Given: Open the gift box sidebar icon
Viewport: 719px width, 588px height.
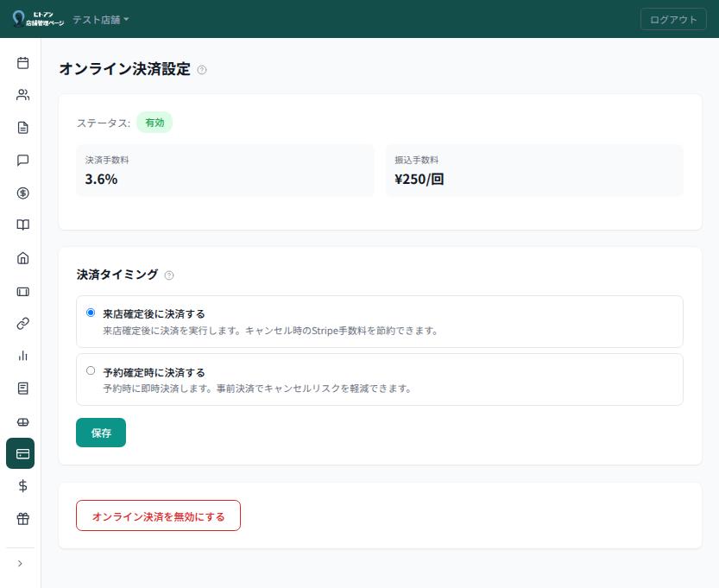Looking at the screenshot, I should [22, 519].
